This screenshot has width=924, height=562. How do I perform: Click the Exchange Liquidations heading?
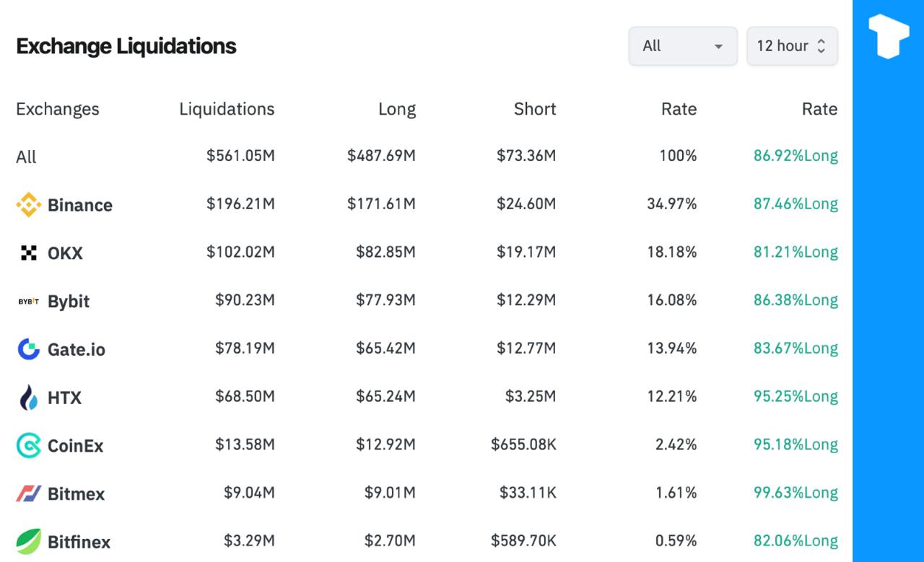click(126, 46)
